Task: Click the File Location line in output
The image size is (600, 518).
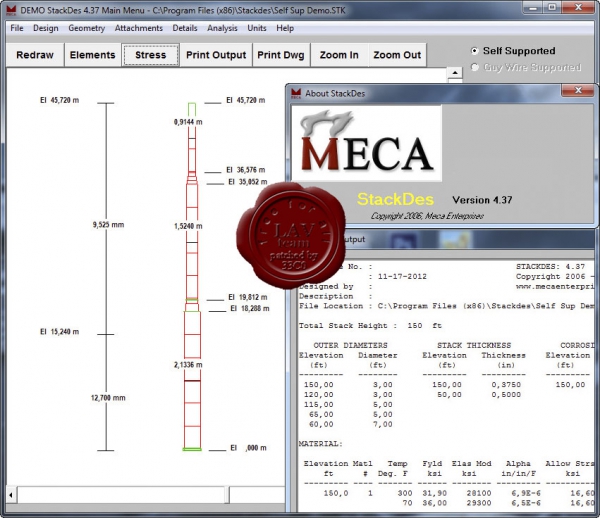Action: (446, 306)
